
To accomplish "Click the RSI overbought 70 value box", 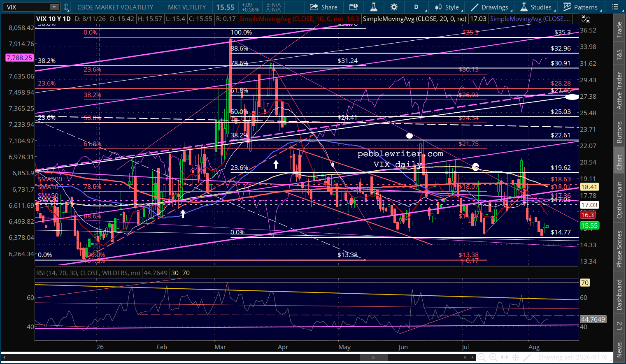I will [186, 273].
